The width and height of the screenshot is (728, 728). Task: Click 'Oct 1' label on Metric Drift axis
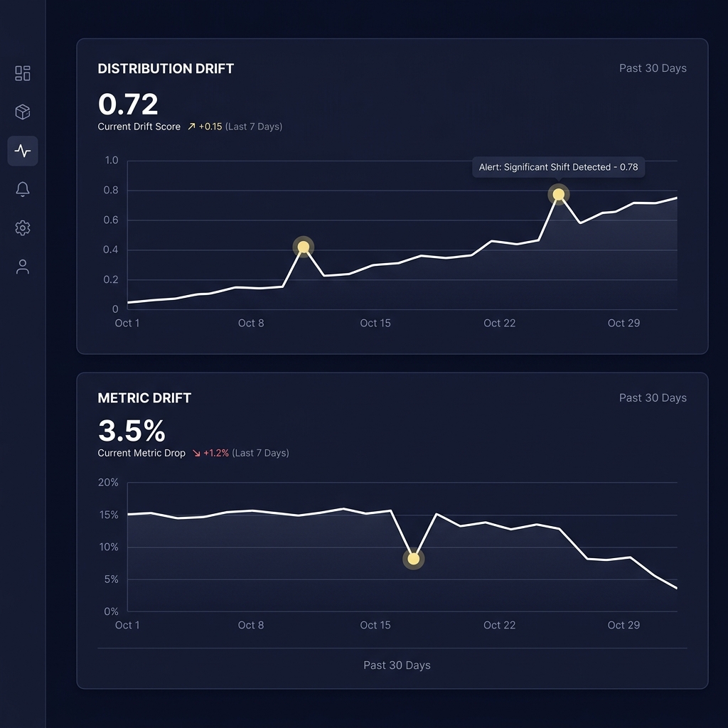click(x=127, y=626)
